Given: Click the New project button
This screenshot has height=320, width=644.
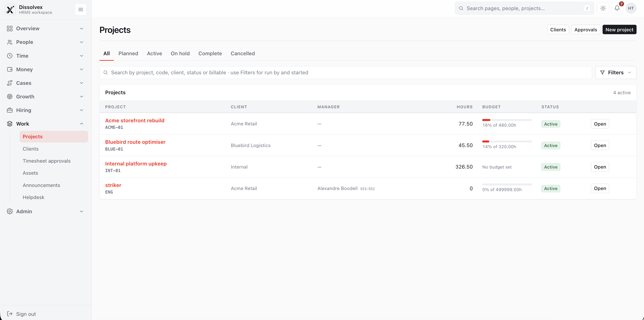Looking at the screenshot, I should point(619,30).
